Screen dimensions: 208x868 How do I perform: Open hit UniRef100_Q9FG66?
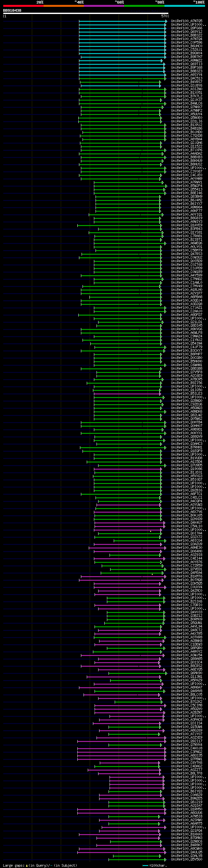(x=187, y=28)
